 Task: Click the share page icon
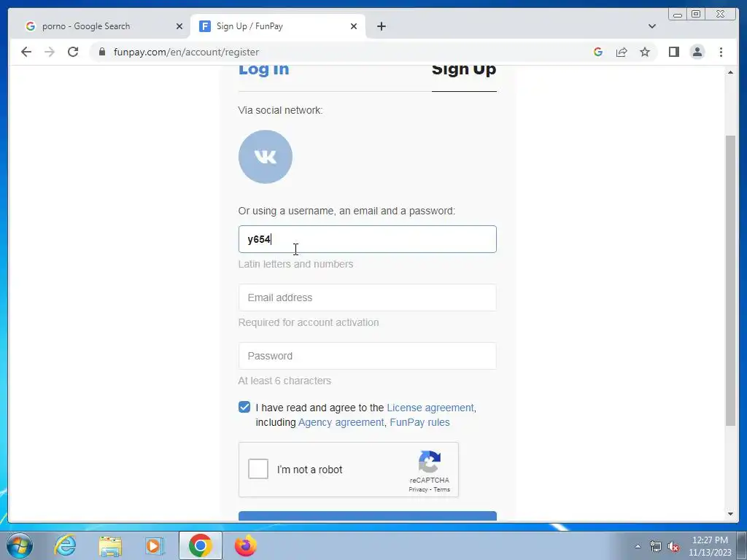click(x=622, y=52)
